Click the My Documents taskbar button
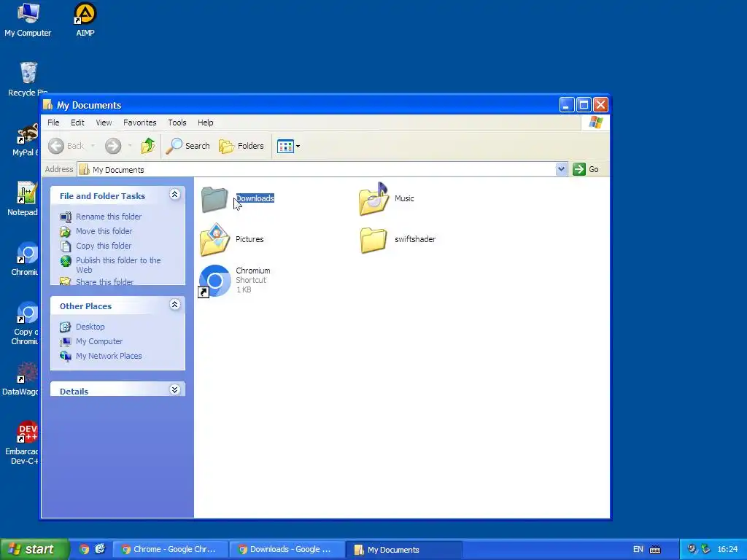 [403, 550]
